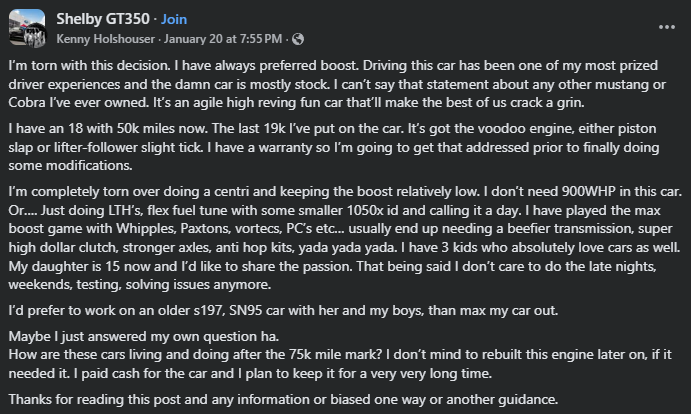Click the paragraph starting "I'm completely torn over"
691x414 pixels.
340,255
